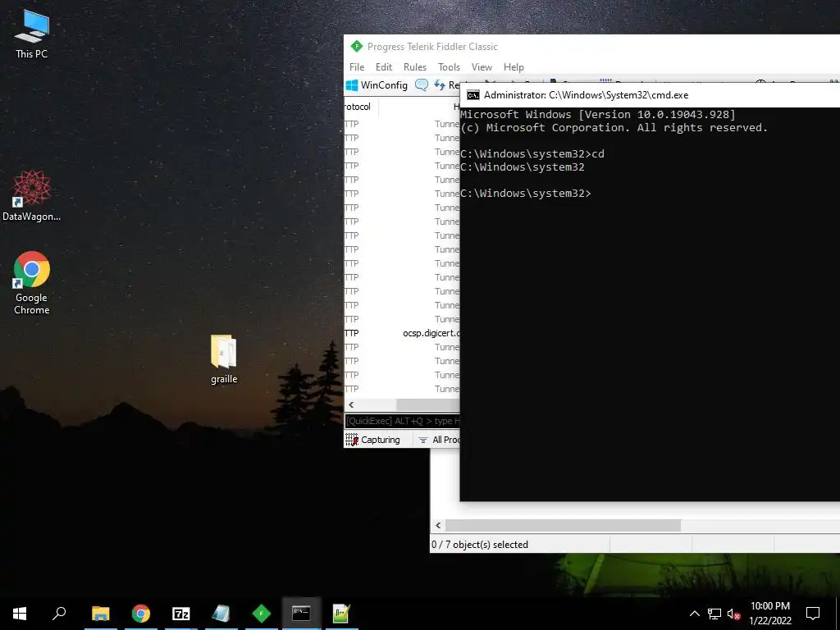Open the notification center icon

pyautogui.click(x=813, y=614)
